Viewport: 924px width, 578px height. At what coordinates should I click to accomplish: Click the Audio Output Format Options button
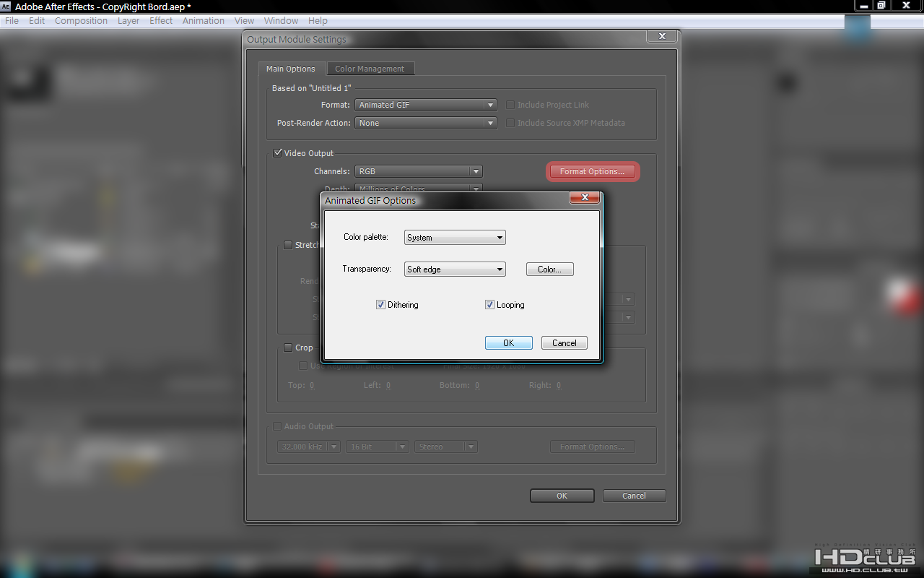pyautogui.click(x=593, y=447)
